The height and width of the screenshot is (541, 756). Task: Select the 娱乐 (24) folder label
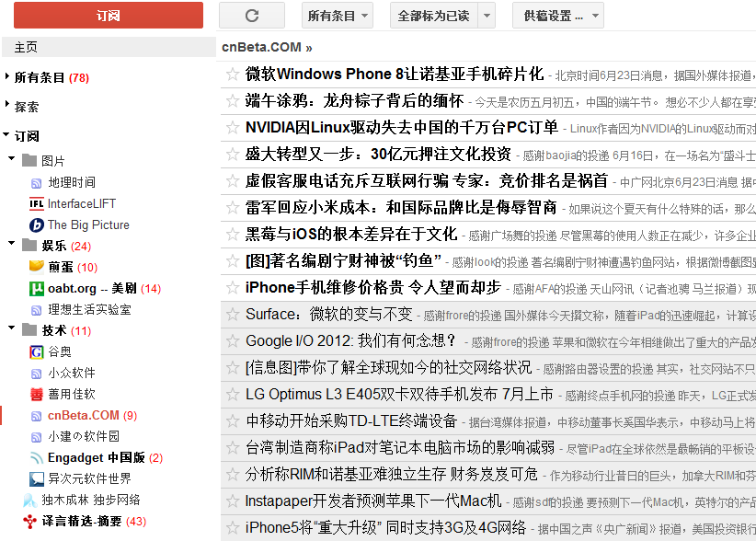coord(66,246)
